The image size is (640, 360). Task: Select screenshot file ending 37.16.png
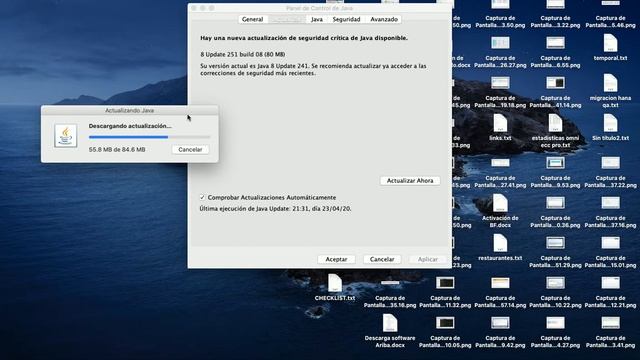610,203
